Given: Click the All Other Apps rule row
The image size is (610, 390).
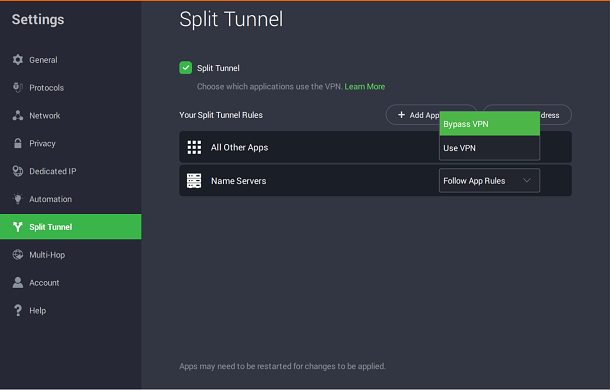Looking at the screenshot, I should click(x=375, y=147).
